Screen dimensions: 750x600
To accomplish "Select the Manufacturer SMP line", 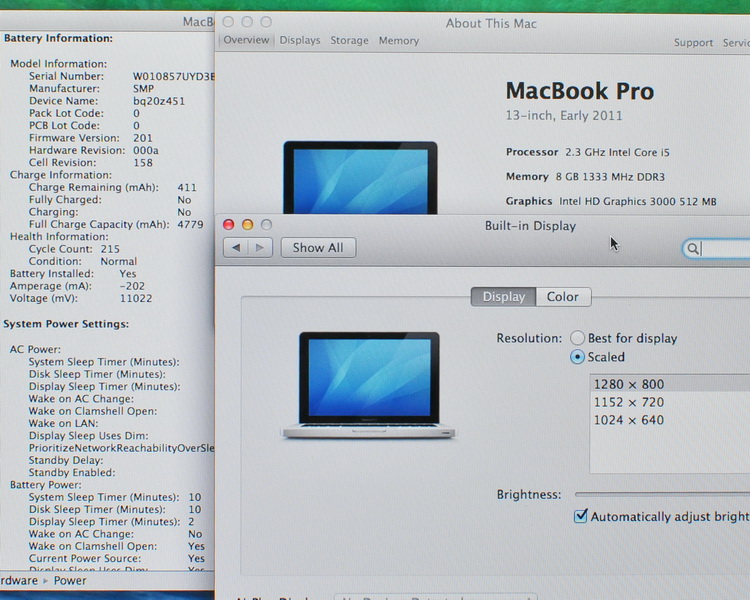I will 91,89.
